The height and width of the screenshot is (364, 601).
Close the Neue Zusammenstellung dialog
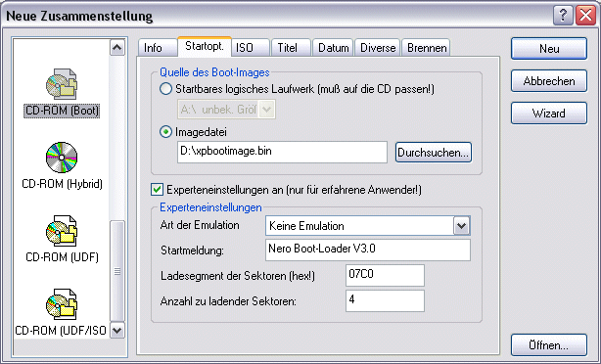pos(585,16)
